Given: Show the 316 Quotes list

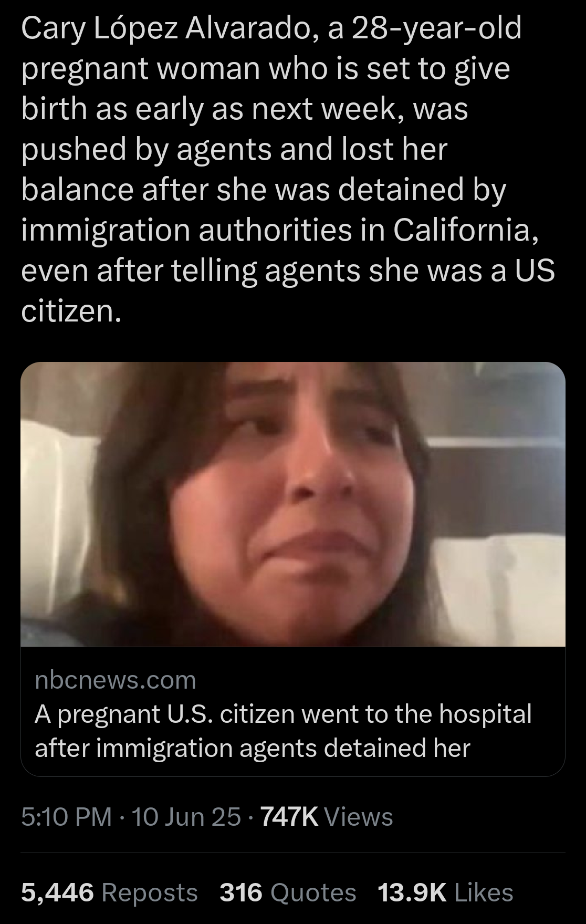Looking at the screenshot, I should click(x=288, y=892).
